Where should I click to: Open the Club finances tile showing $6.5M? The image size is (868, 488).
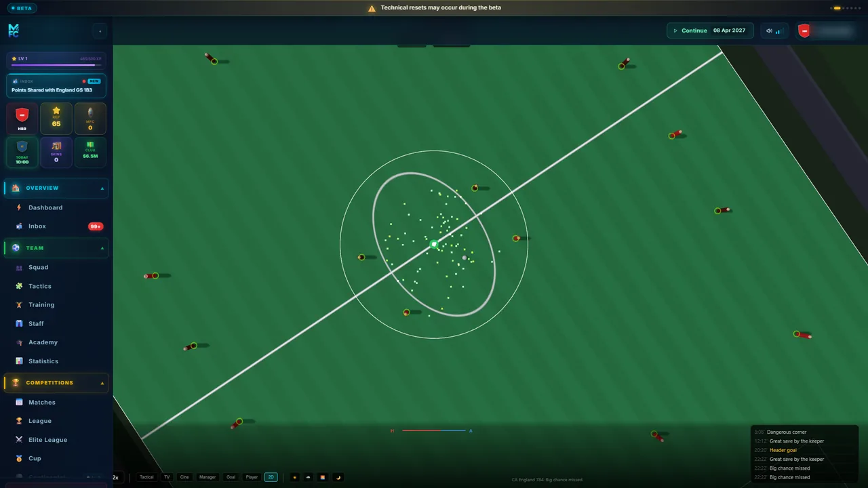pos(90,152)
